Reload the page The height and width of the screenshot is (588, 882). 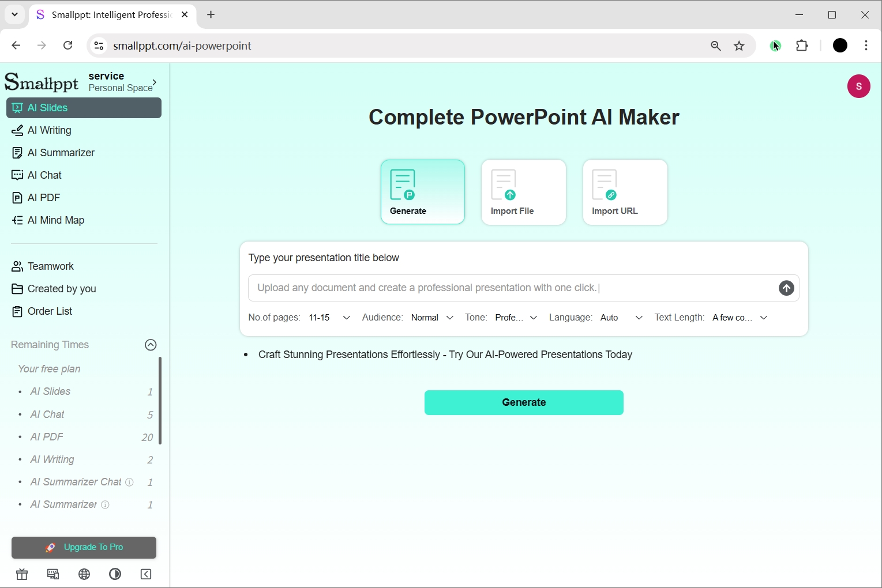point(67,46)
